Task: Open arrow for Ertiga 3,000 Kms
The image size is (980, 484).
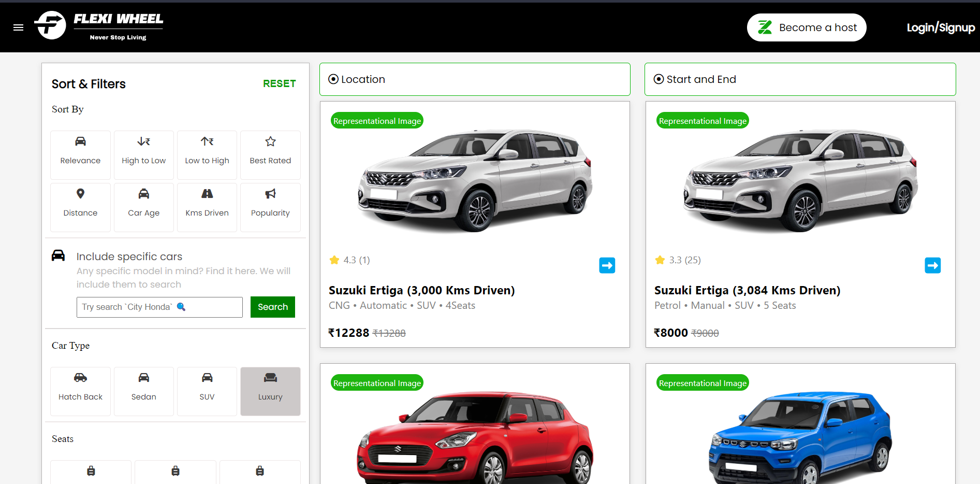Action: tap(607, 265)
